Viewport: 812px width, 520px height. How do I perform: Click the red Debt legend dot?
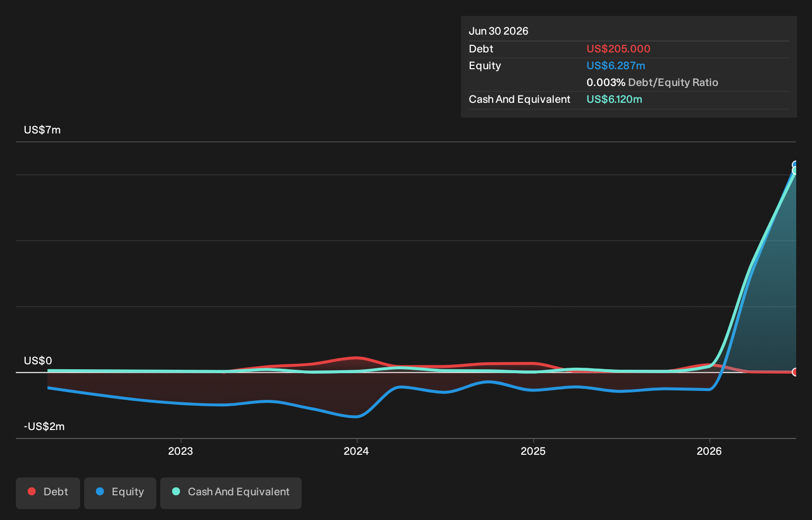[x=32, y=491]
